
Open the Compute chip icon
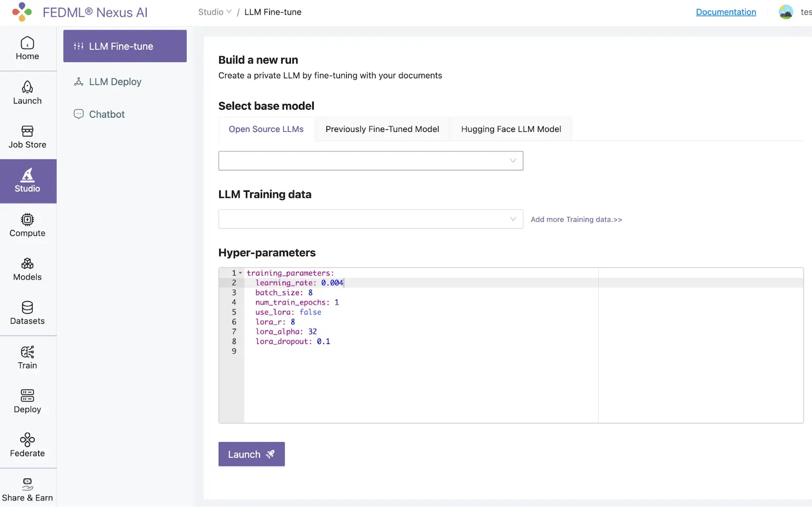27,220
